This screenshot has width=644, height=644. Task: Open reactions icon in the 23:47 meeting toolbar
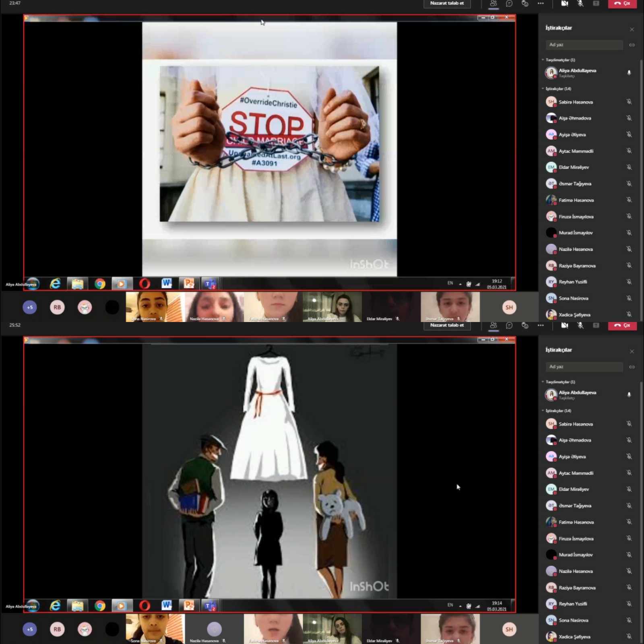(x=525, y=4)
